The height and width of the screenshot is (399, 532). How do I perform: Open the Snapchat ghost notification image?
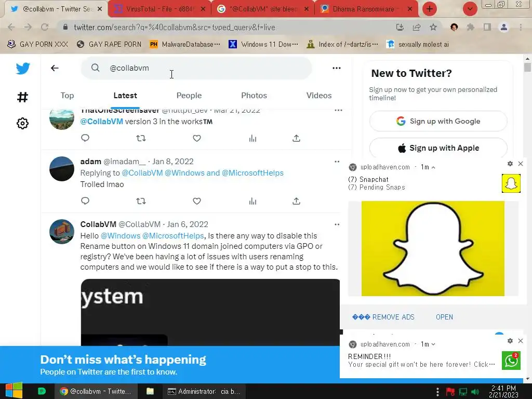(x=433, y=248)
